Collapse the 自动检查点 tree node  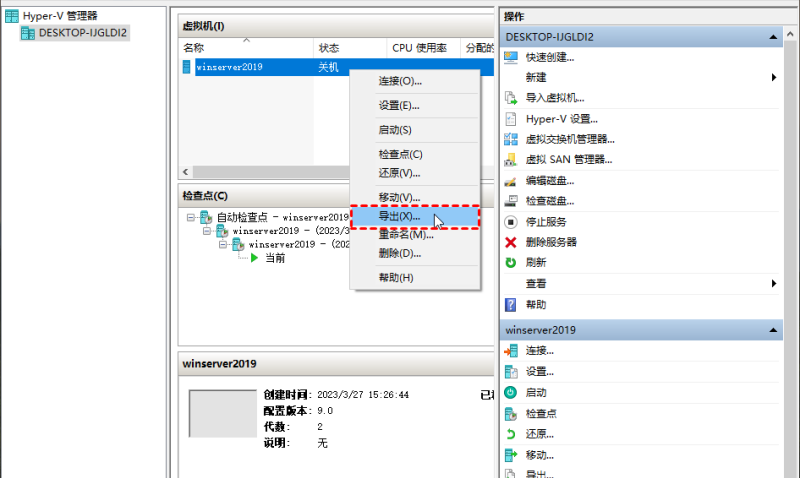(191, 217)
